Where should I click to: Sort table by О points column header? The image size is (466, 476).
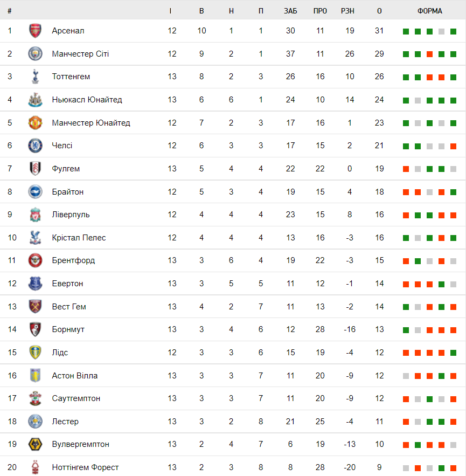pos(379,11)
